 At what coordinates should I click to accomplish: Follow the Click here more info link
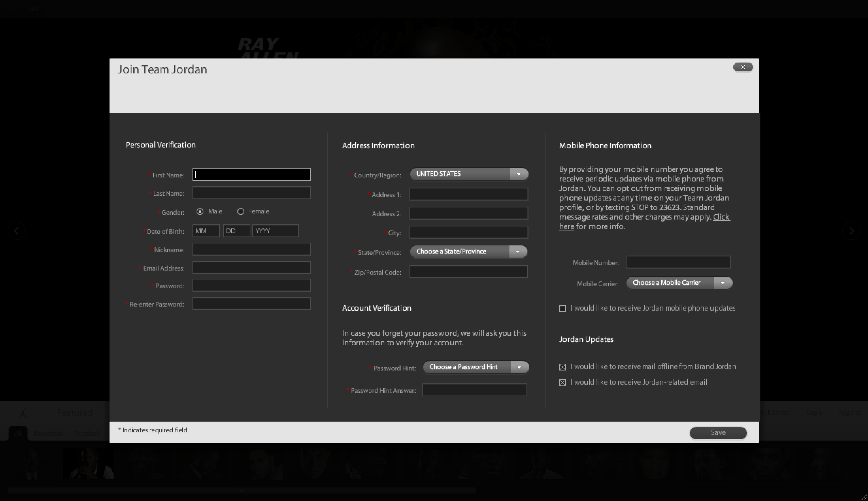(x=721, y=217)
